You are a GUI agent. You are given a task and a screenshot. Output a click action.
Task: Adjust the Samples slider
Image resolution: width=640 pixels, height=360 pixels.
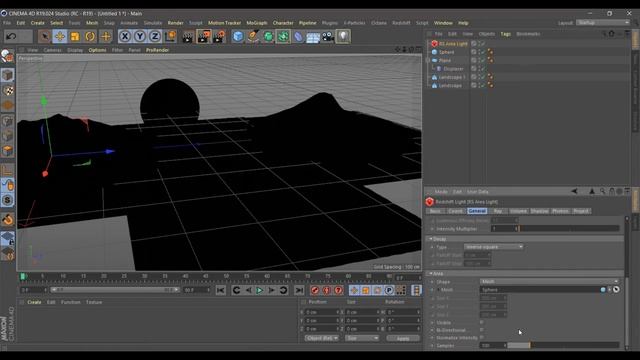pyautogui.click(x=563, y=345)
